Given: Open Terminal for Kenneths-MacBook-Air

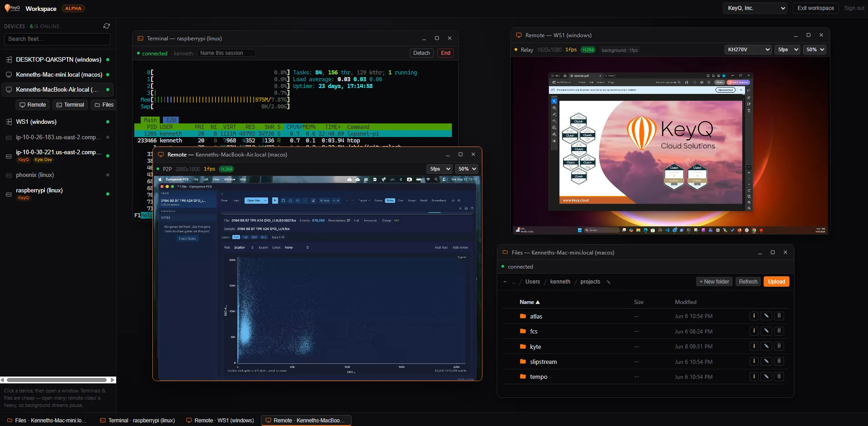Looking at the screenshot, I should pos(70,105).
